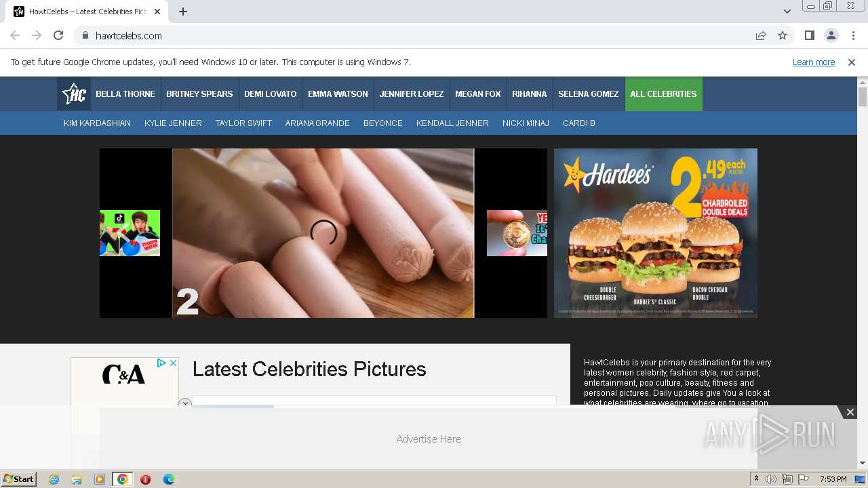Image resolution: width=868 pixels, height=488 pixels.
Task: Open the Chrome profile avatar
Action: pyautogui.click(x=831, y=35)
